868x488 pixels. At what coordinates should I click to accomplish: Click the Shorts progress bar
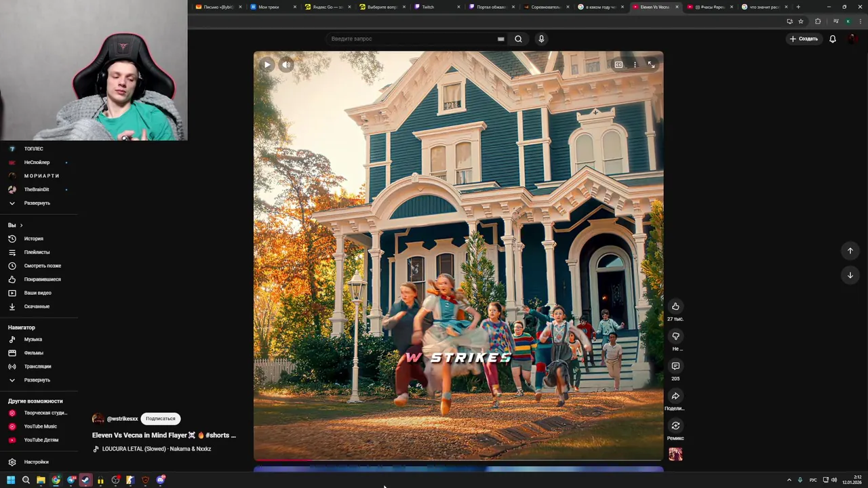coord(458,460)
